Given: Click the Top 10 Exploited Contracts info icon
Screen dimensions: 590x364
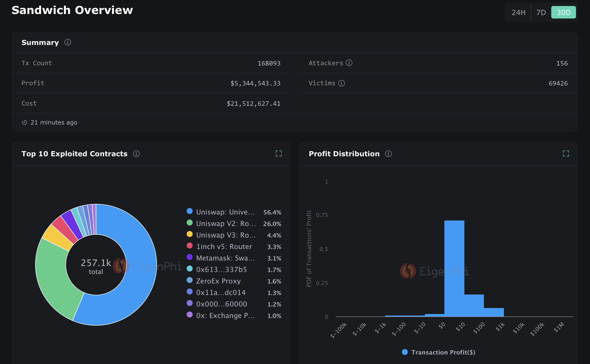Looking at the screenshot, I should (x=136, y=154).
